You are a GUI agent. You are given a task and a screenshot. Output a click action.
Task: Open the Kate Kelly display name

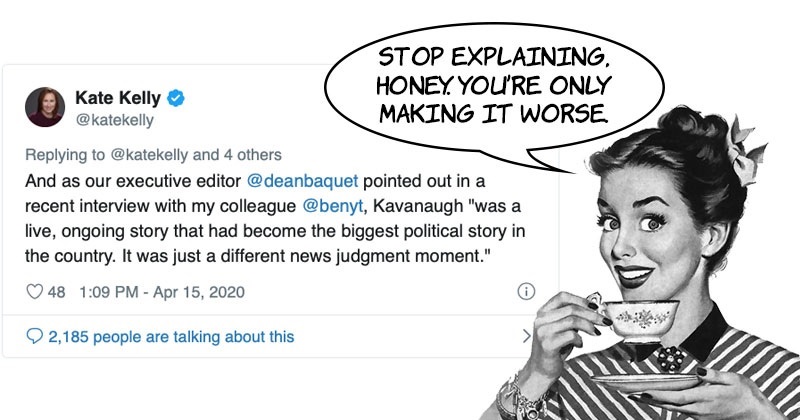click(118, 97)
